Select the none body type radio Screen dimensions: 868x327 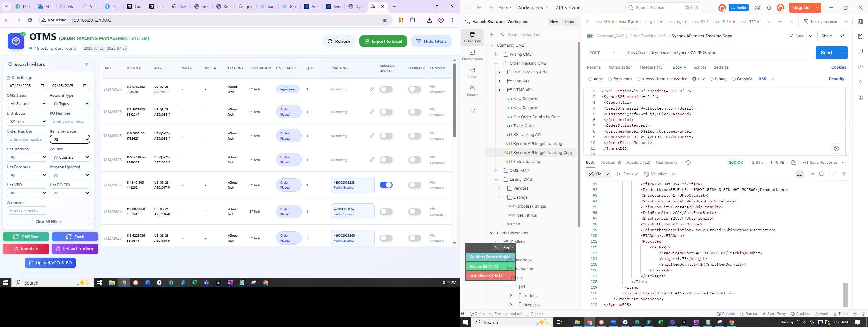coord(590,79)
